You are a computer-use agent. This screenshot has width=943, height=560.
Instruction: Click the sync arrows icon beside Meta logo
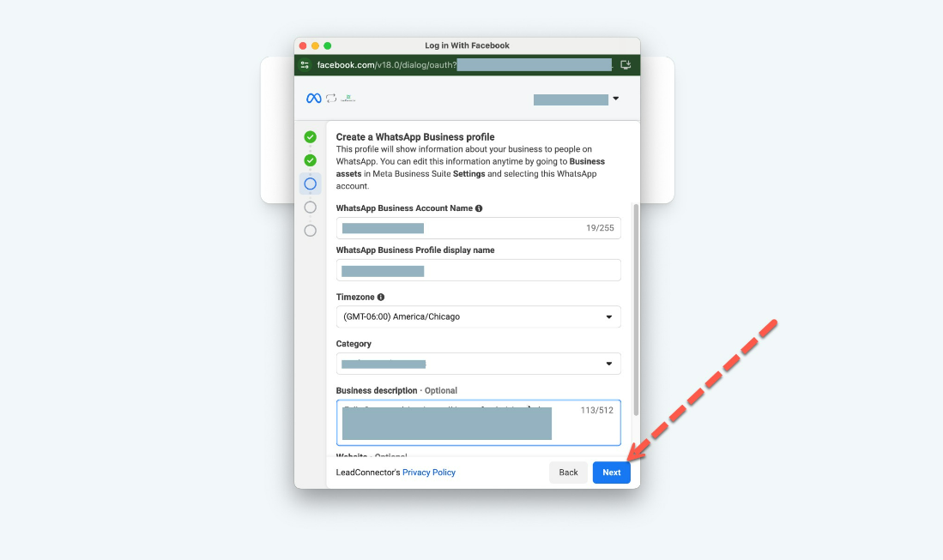(x=331, y=99)
